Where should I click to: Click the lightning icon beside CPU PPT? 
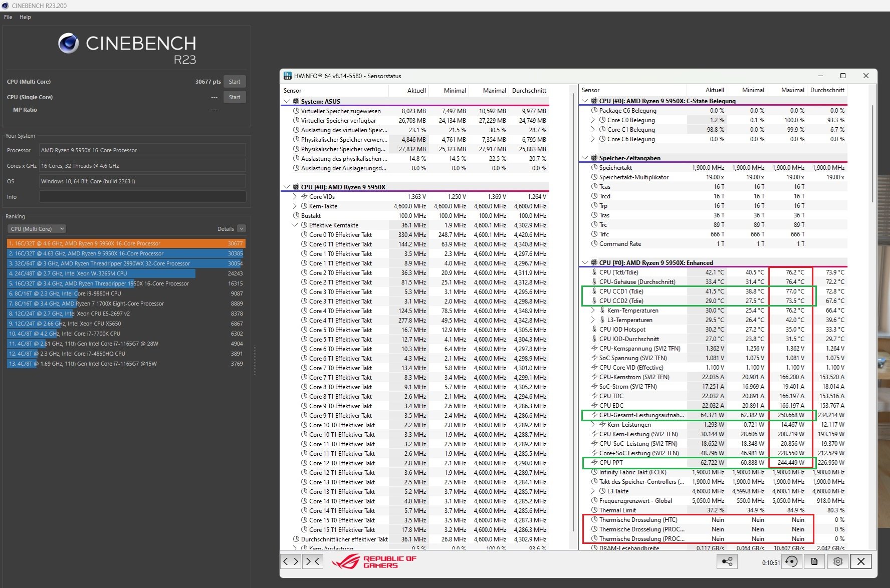pyautogui.click(x=594, y=462)
